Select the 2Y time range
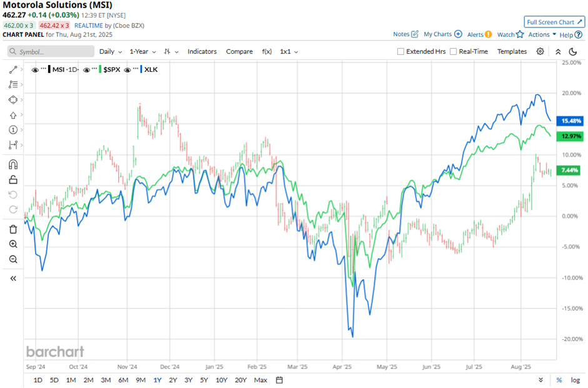This screenshot has width=588, height=388. (x=173, y=380)
